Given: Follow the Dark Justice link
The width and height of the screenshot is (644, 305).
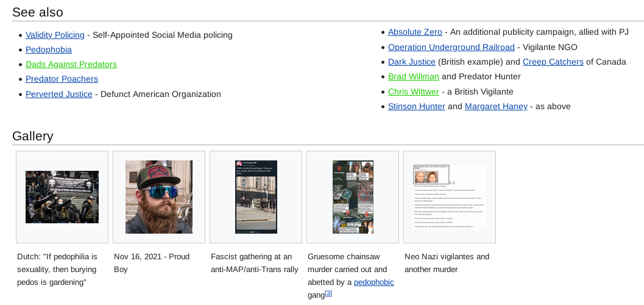Looking at the screenshot, I should click(411, 62).
